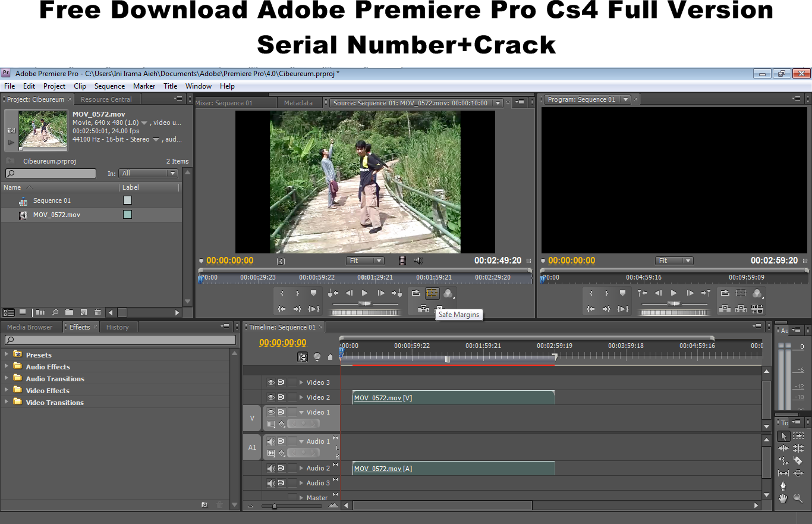Screen dimensions: 812x524
Task: Click Set Out Point in Source monitor
Action: click(297, 293)
